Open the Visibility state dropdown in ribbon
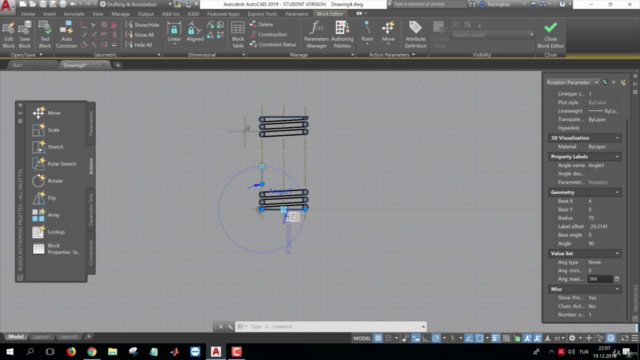 (x=493, y=35)
